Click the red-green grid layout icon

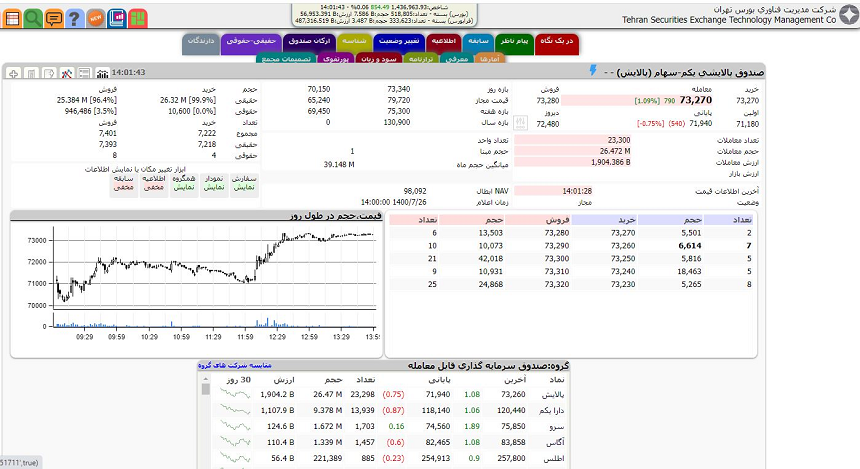pyautogui.click(x=138, y=18)
